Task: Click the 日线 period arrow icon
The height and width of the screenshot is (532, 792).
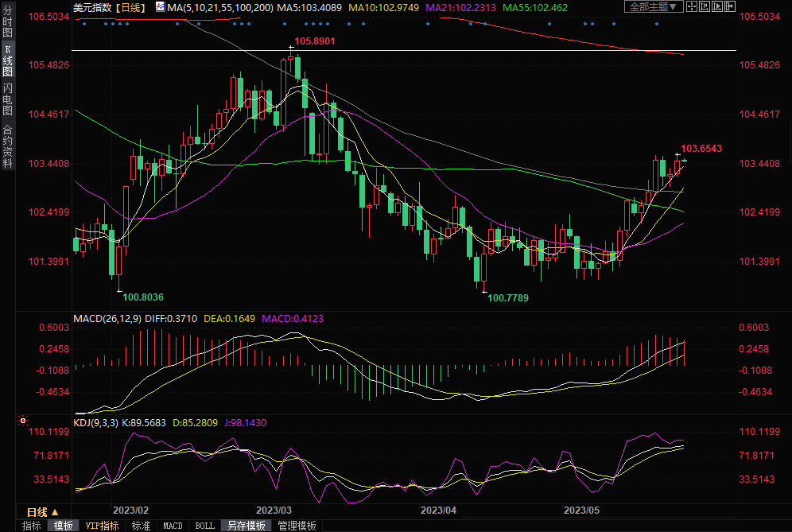Action: [x=55, y=512]
